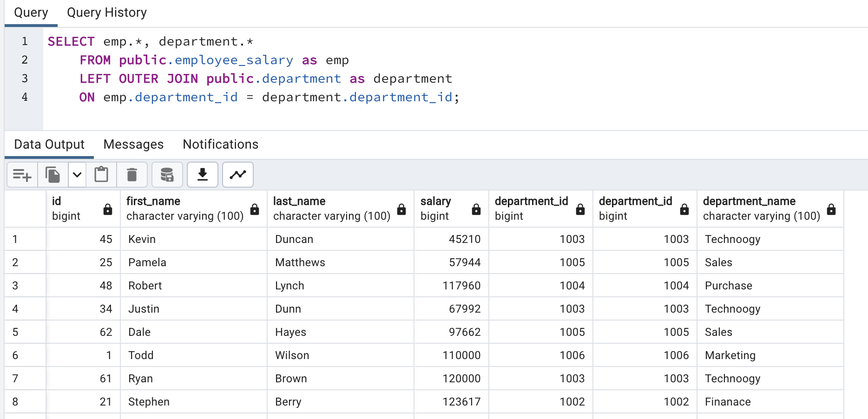Download results with the download icon
The width and height of the screenshot is (868, 419).
(203, 175)
